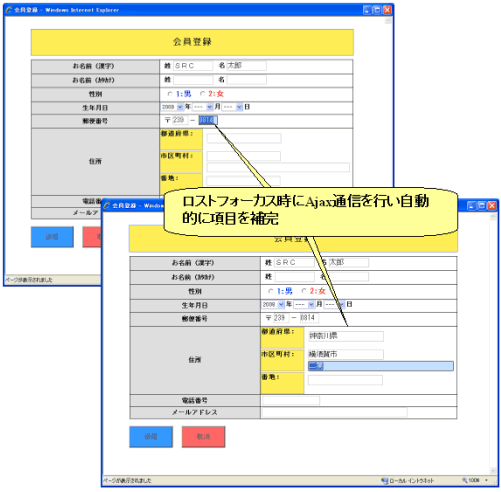The width and height of the screenshot is (501, 492).
Task: Expand the day dropdown in the back form
Action: click(x=239, y=107)
